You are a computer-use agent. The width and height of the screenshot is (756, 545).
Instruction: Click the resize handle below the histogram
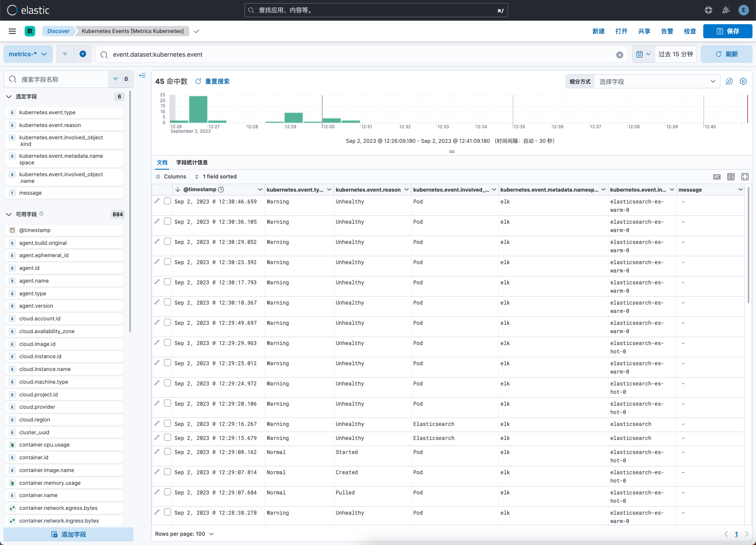451,152
